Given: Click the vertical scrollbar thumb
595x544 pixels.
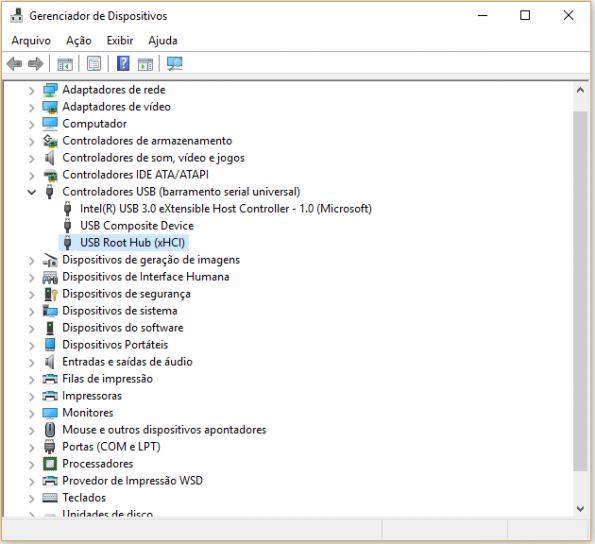Looking at the screenshot, I should click(580, 291).
